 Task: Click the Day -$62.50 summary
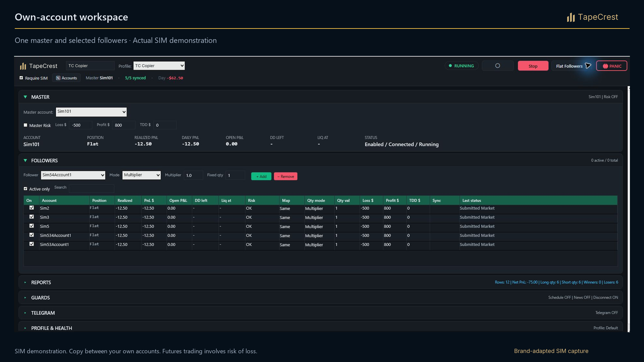point(171,78)
